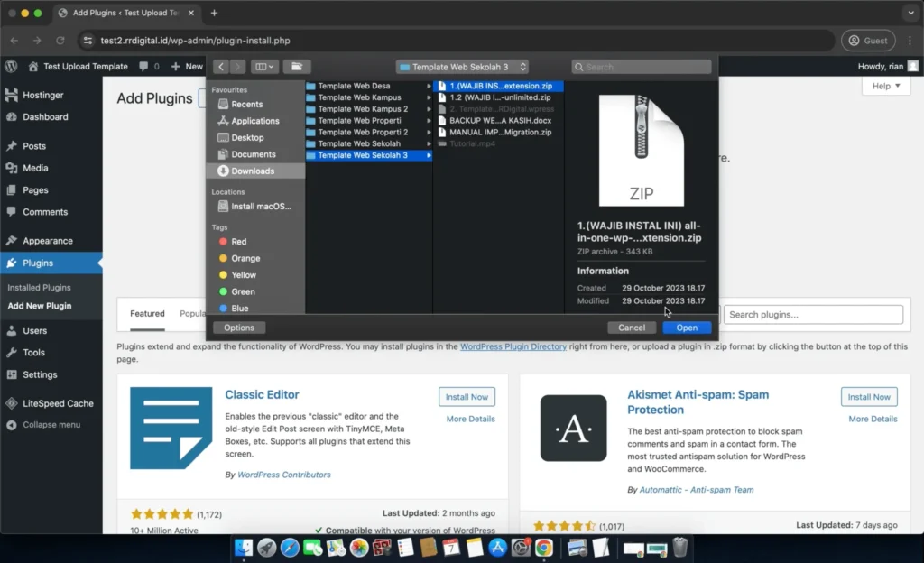The height and width of the screenshot is (563, 924).
Task: Open Finder from the macOS dock
Action: (x=244, y=547)
